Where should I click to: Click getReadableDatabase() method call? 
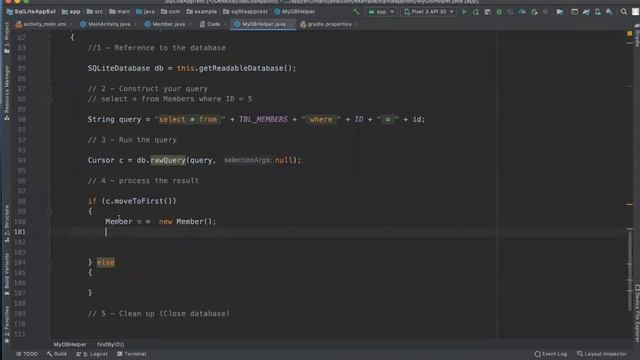tap(245, 68)
